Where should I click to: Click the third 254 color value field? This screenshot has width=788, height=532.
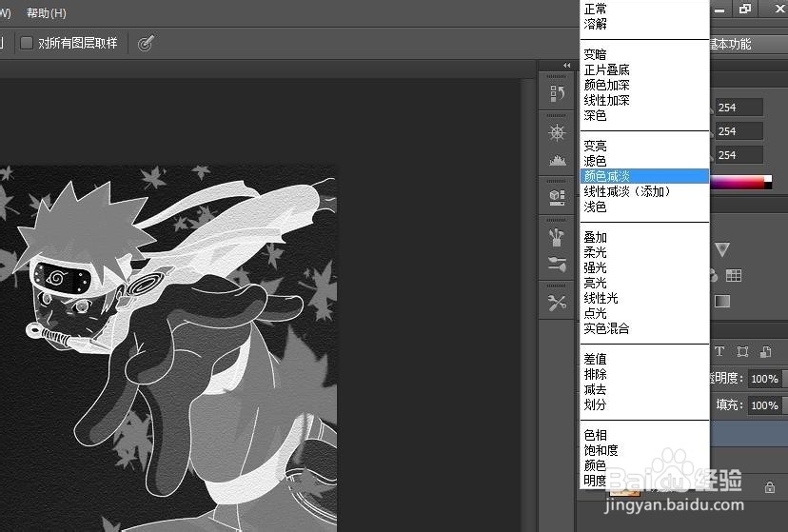point(739,155)
